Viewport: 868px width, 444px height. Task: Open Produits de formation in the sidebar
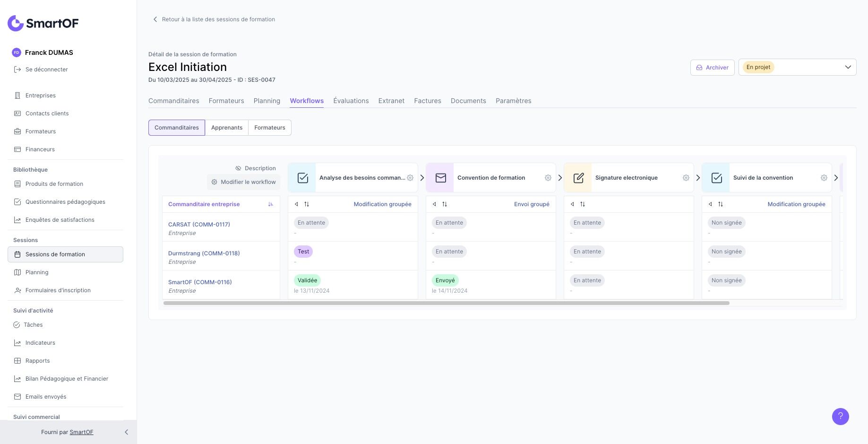65,184
